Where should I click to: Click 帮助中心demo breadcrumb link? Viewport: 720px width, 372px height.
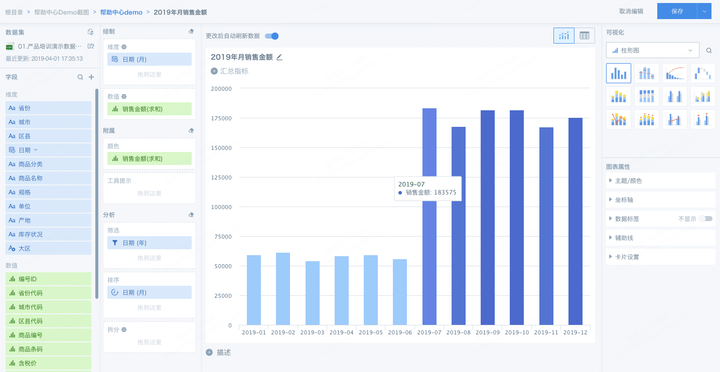121,12
